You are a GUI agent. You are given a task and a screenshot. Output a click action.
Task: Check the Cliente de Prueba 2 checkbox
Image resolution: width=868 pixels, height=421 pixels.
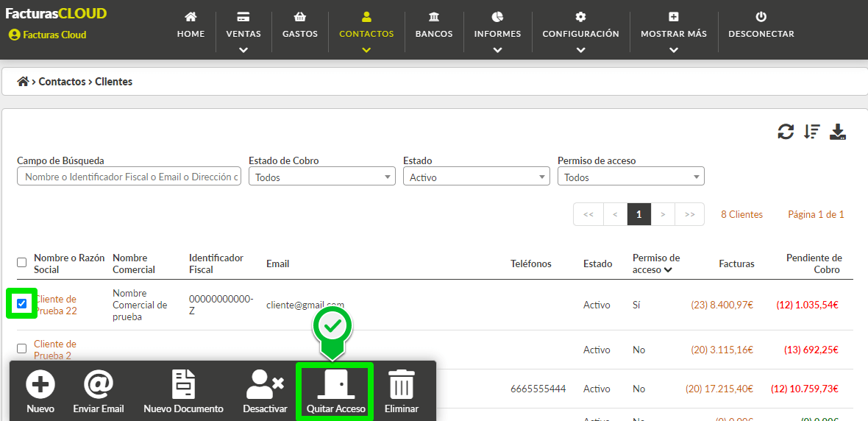tap(21, 348)
